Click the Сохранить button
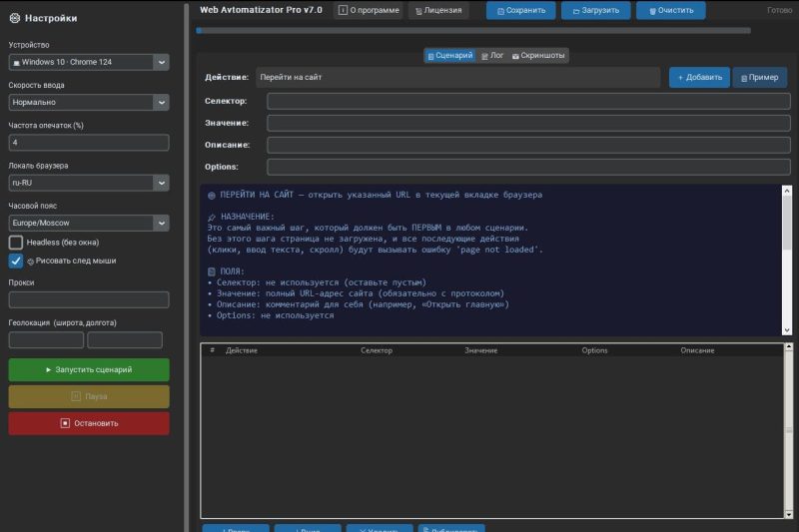Screen dimensions: 799x532 (x=520, y=10)
